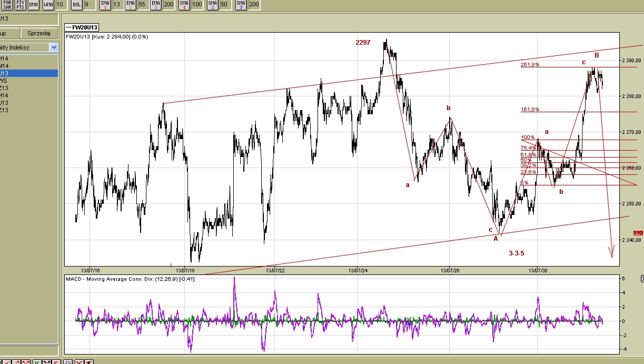This screenshot has height=364, width=644.
Task: Edit the EMA 2 period field showing 55
Action: pos(142,4)
